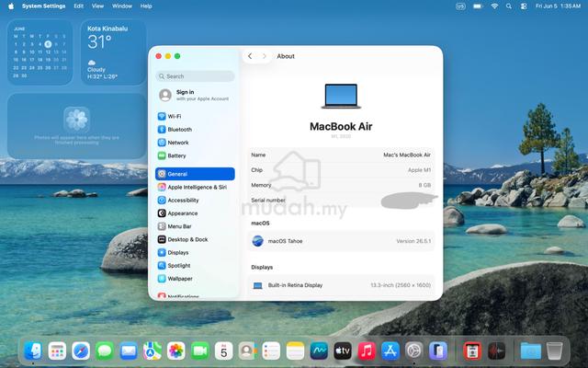Open Wi-Fi settings in the sidebar
This screenshot has height=368, width=588.
[x=195, y=117]
